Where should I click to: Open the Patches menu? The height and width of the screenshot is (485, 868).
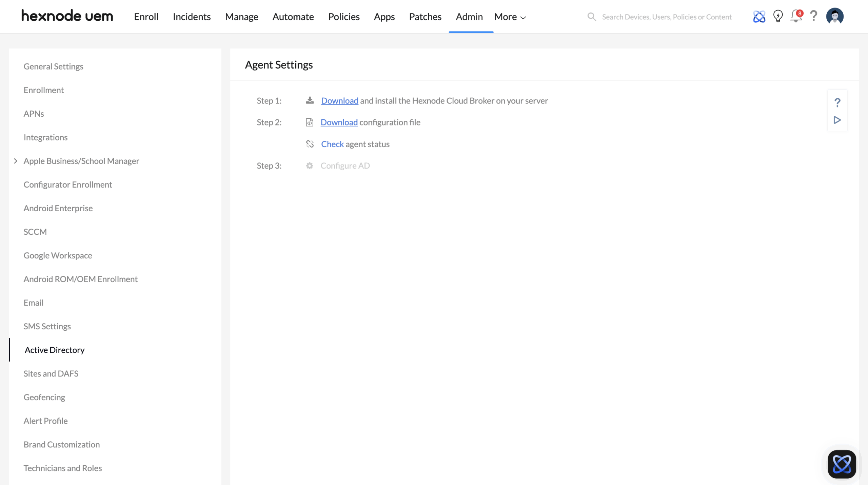[425, 17]
